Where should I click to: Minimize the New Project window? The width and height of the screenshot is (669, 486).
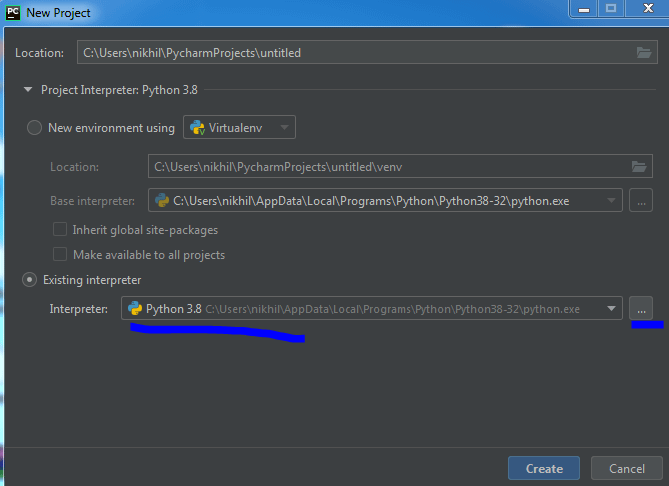click(584, 9)
